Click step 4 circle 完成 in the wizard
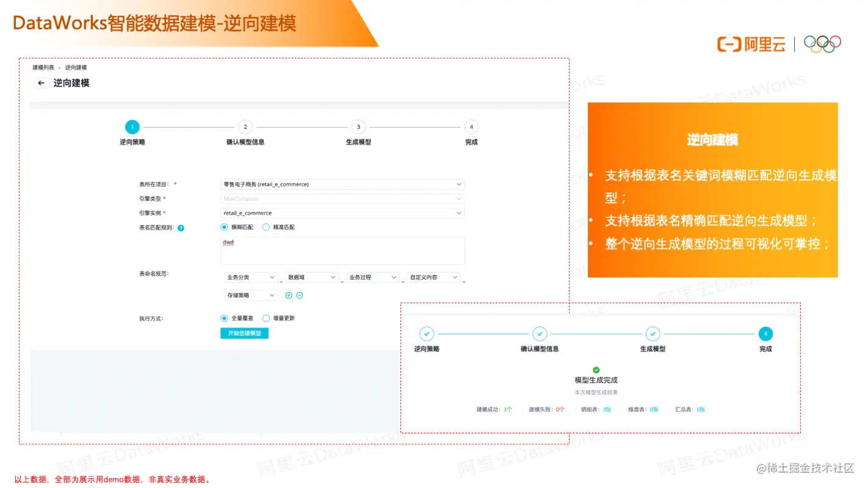Viewport: 868px width, 488px height. [x=471, y=127]
